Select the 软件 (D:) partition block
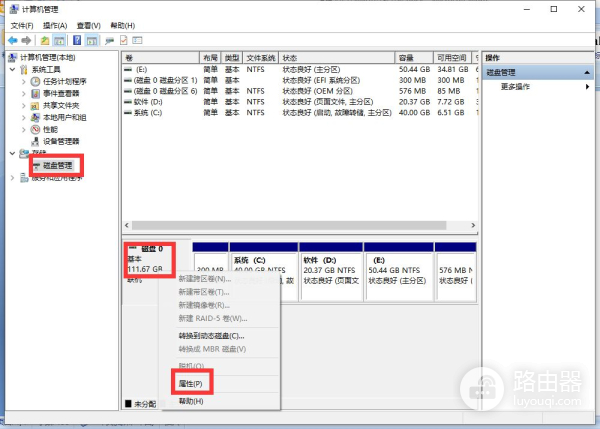600x429 pixels. click(331, 271)
